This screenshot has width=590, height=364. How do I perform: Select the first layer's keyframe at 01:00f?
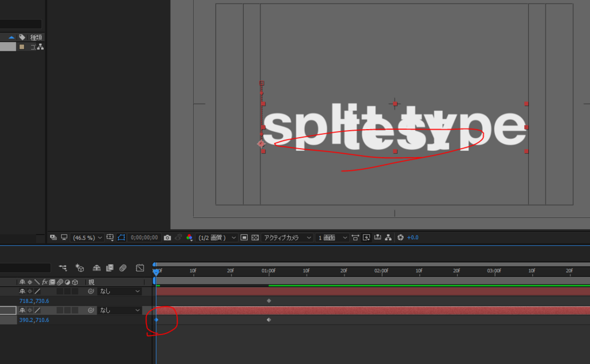pos(268,301)
